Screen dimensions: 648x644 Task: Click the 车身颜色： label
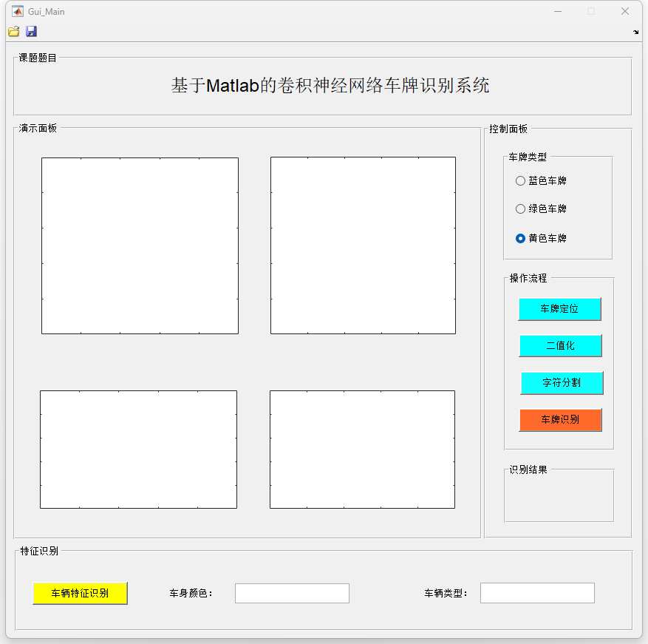coord(191,593)
